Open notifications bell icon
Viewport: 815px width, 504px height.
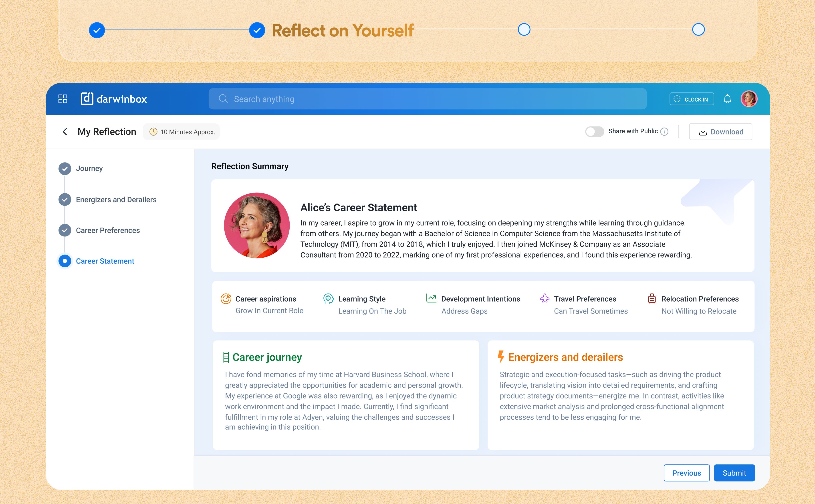[x=727, y=99]
